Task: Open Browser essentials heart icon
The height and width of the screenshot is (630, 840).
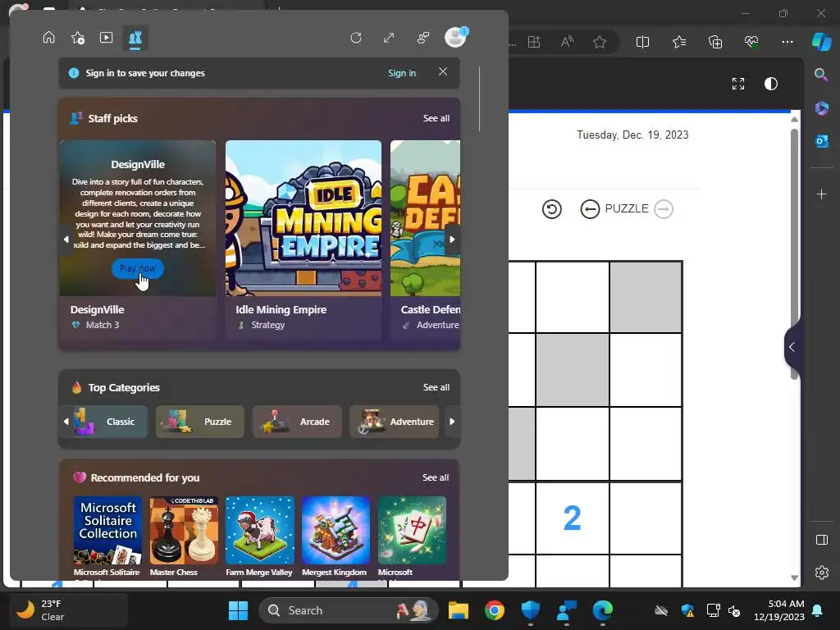Action: coord(751,42)
